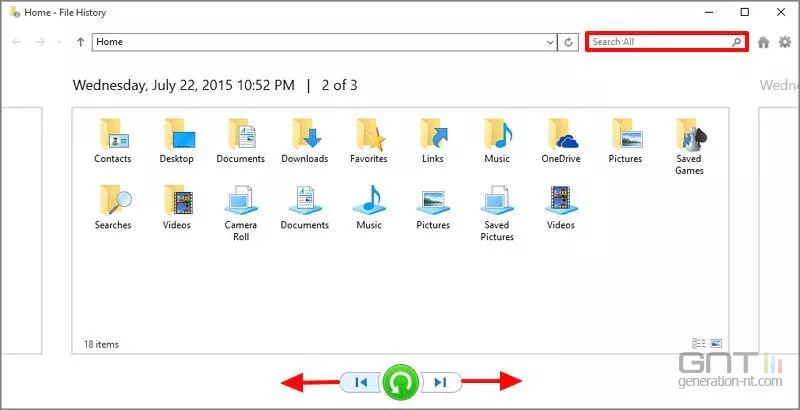800x410 pixels.
Task: Open File History settings gear
Action: tap(785, 42)
